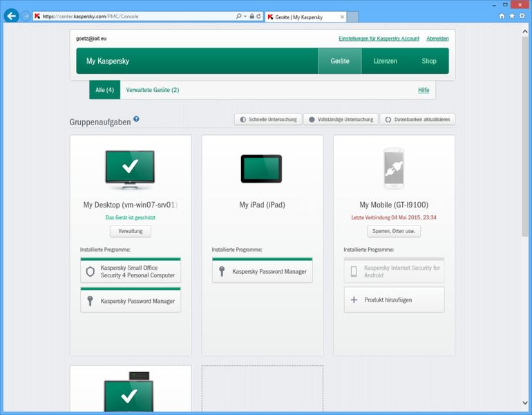Click the shield icon of Small Office Security
This screenshot has width=532, height=415.
point(90,271)
